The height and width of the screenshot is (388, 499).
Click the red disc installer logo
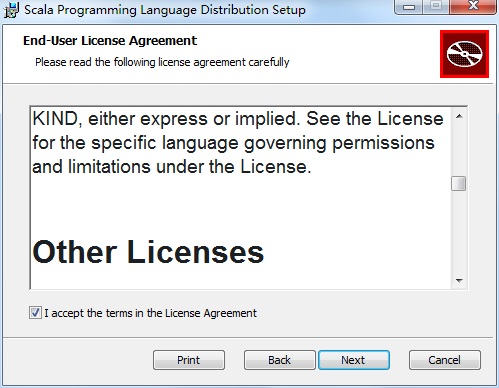[464, 54]
